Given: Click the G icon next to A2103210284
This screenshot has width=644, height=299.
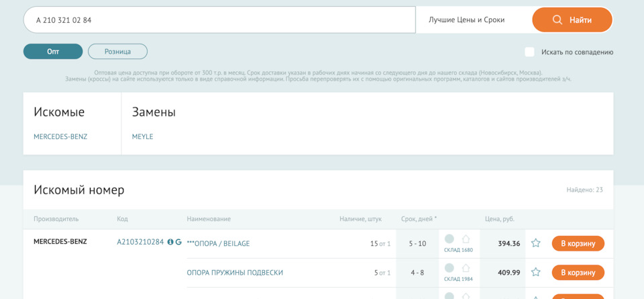Looking at the screenshot, I should [178, 242].
